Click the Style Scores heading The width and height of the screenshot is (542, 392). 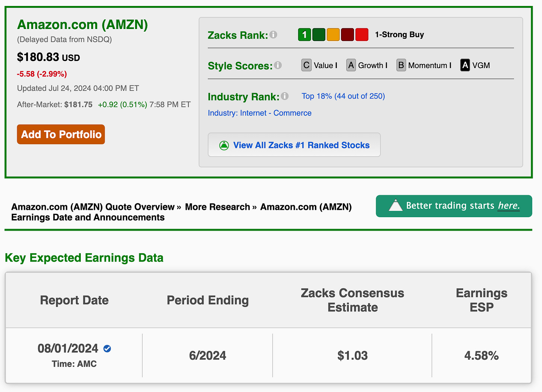point(240,66)
